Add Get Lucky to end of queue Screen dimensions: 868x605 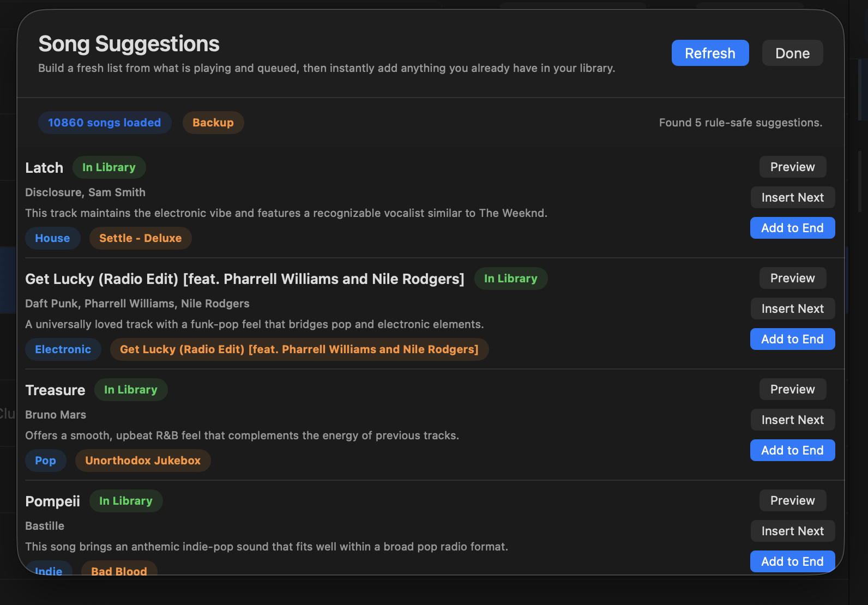click(x=793, y=339)
